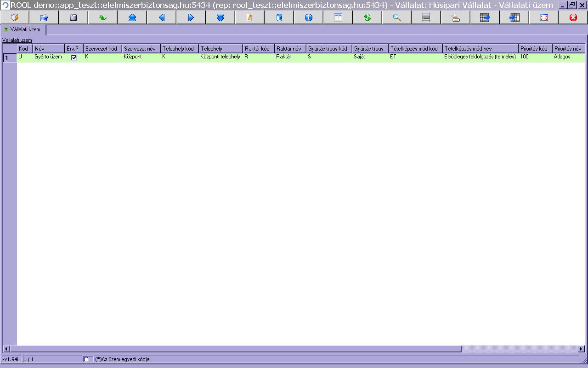Click the horizontal scrollbar right arrow
This screenshot has height=368, width=588.
[582, 349]
